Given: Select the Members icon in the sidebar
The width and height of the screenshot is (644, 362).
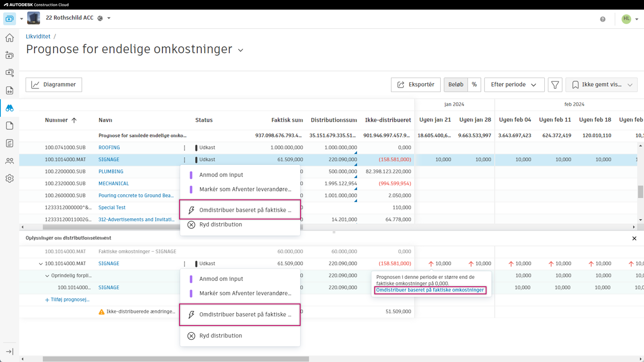Looking at the screenshot, I should [9, 161].
